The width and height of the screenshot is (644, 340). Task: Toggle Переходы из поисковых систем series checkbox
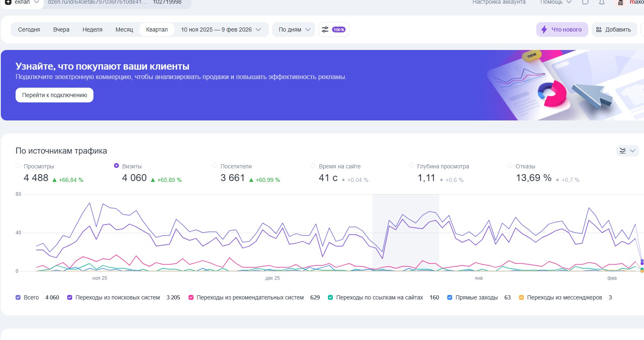click(70, 297)
